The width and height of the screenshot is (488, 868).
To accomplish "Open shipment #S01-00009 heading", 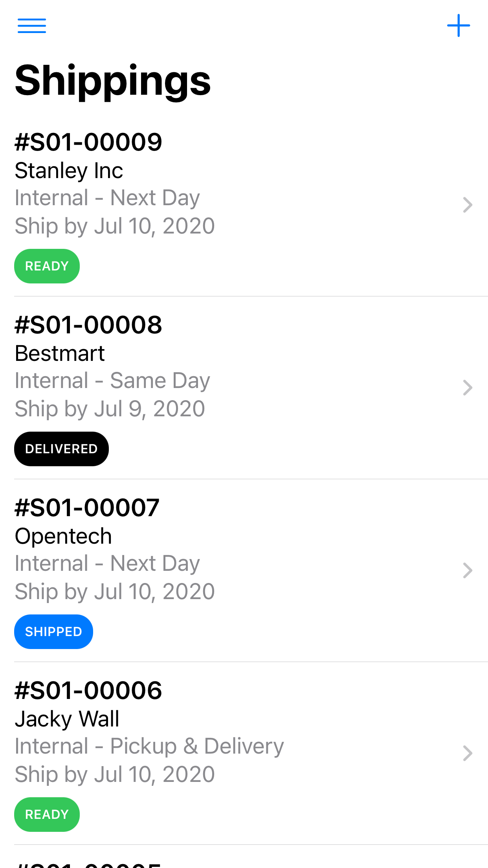I will tap(88, 142).
